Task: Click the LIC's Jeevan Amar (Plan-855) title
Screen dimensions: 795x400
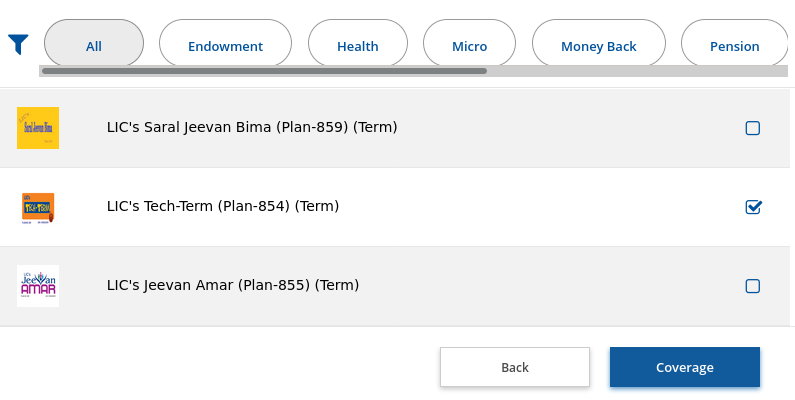Action: 233,285
